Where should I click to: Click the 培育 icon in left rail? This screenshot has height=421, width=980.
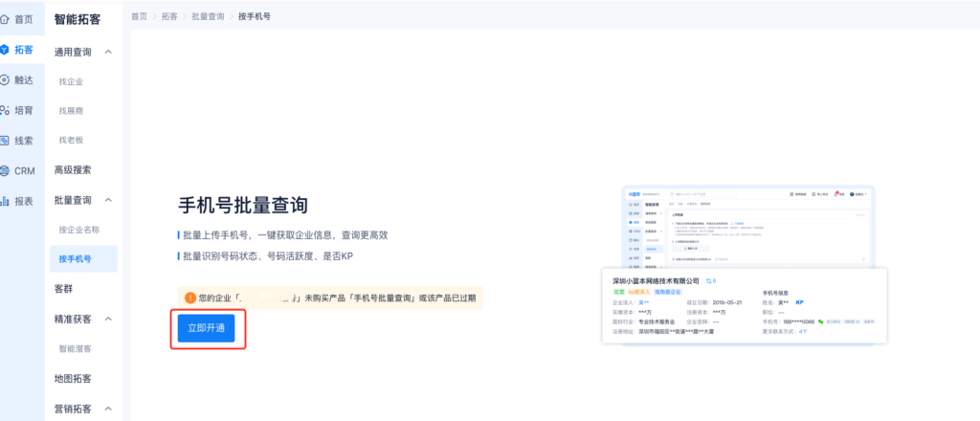6,110
